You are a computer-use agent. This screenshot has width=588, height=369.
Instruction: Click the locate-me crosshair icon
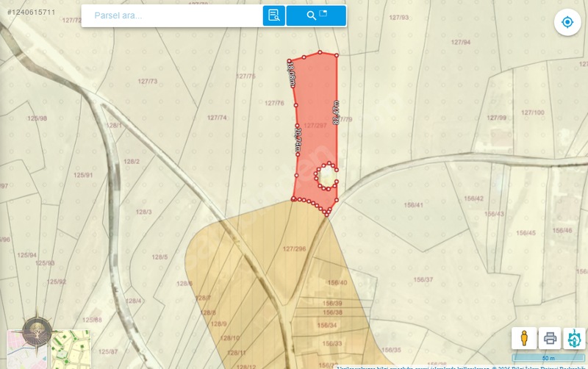[567, 22]
